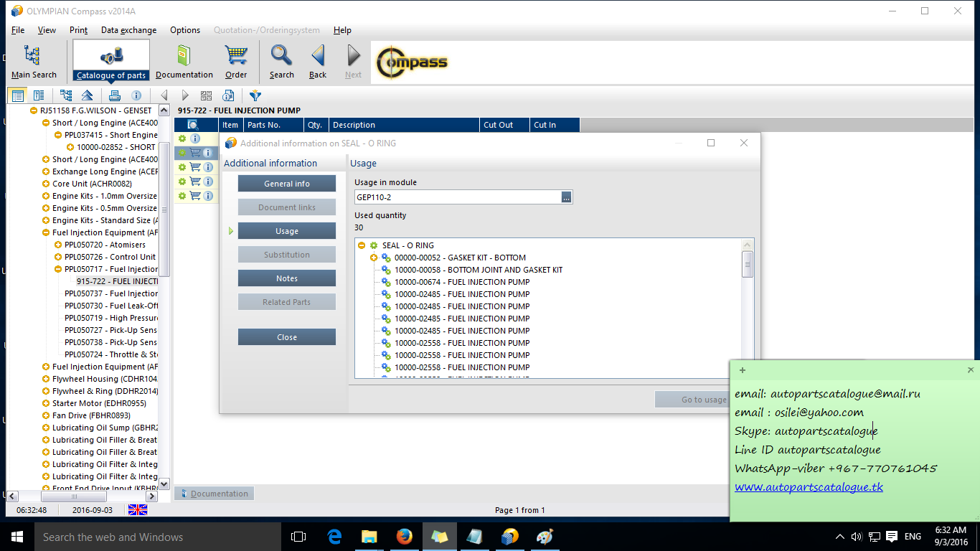Screen dimensions: 980x551
Task: Open the Options menu
Action: point(185,30)
